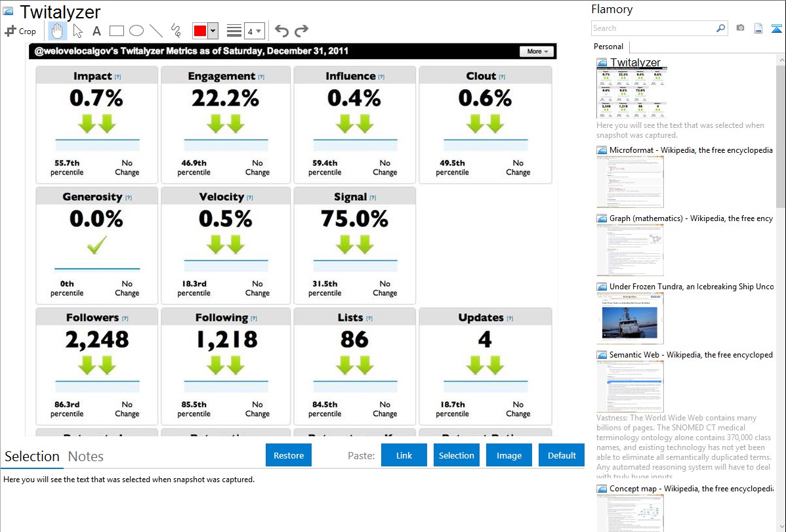Undo the last annotation
The width and height of the screenshot is (786, 532).
coord(281,31)
